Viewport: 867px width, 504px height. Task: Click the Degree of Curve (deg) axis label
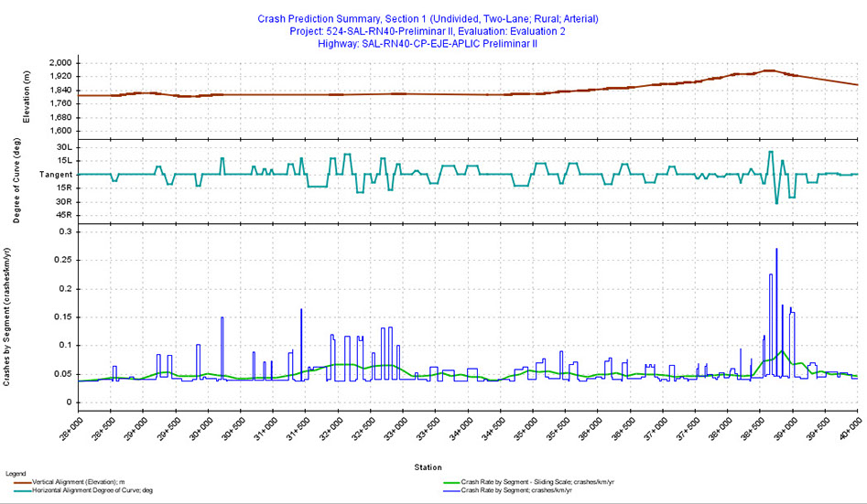pos(14,181)
